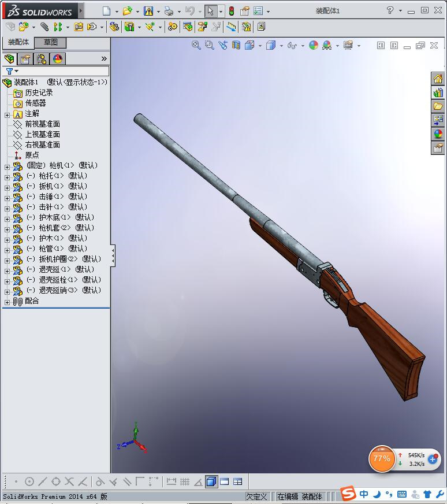Open a file with the folder icon
447x504 pixels.
[x=128, y=11]
